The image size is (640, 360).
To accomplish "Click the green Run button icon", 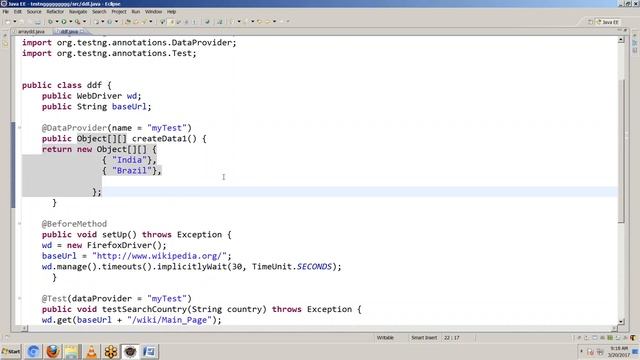I will point(64,22).
